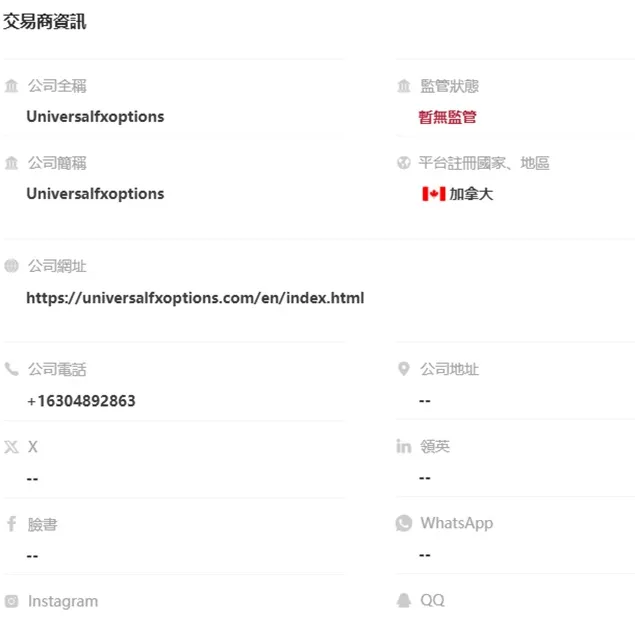Click the empty -- value under 領英
Screen dimensions: 635x619
(425, 478)
